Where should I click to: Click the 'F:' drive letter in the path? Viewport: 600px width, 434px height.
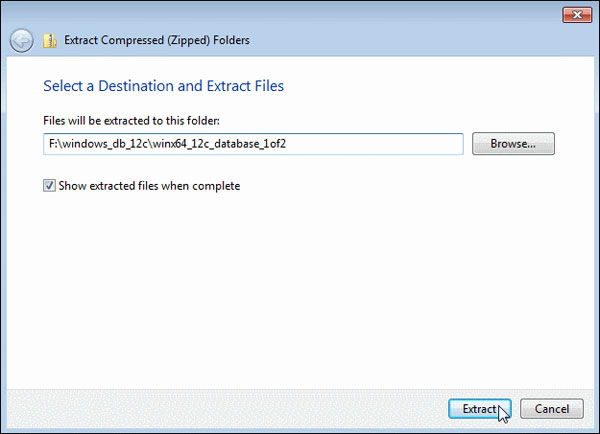click(x=53, y=144)
